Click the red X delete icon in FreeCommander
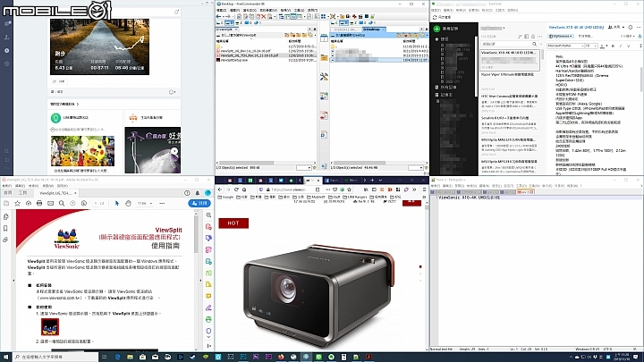Viewport: 644px width, 362px height. pos(264,16)
